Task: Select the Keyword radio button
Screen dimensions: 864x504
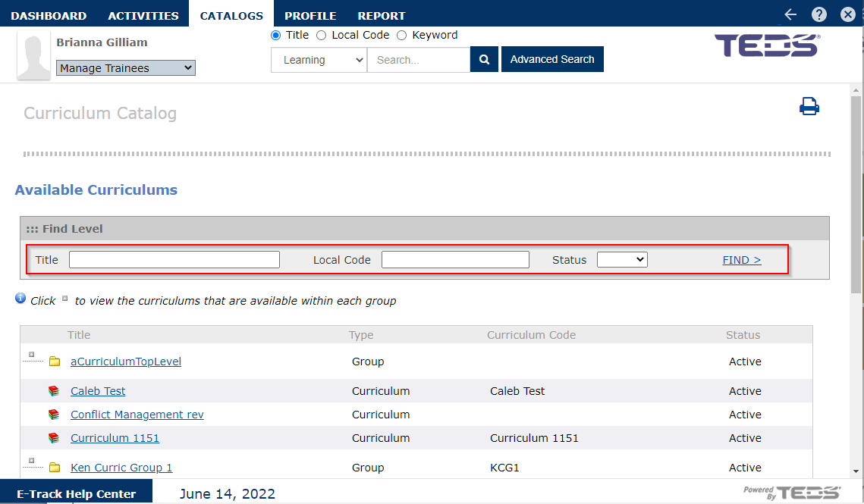Action: (x=402, y=35)
